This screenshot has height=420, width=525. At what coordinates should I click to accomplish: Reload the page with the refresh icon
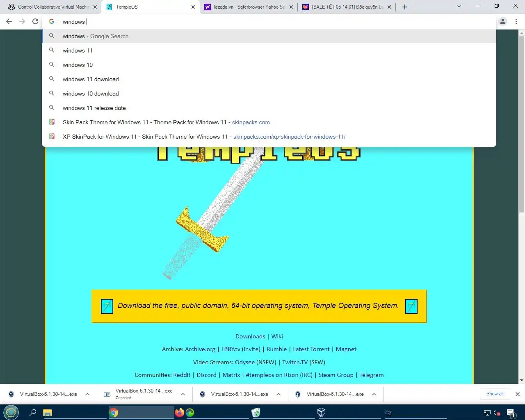[x=35, y=21]
